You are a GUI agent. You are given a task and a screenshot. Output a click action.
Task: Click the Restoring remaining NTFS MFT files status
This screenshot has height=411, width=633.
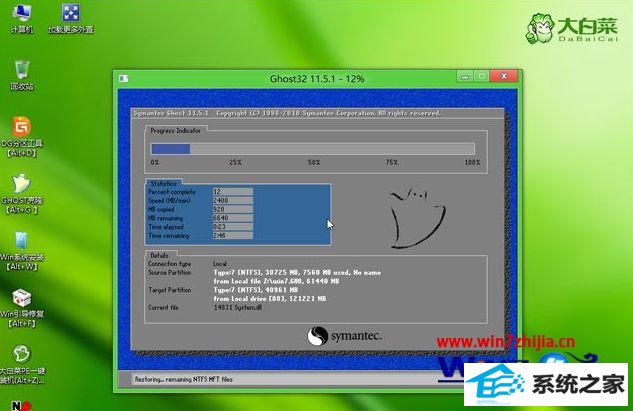184,380
